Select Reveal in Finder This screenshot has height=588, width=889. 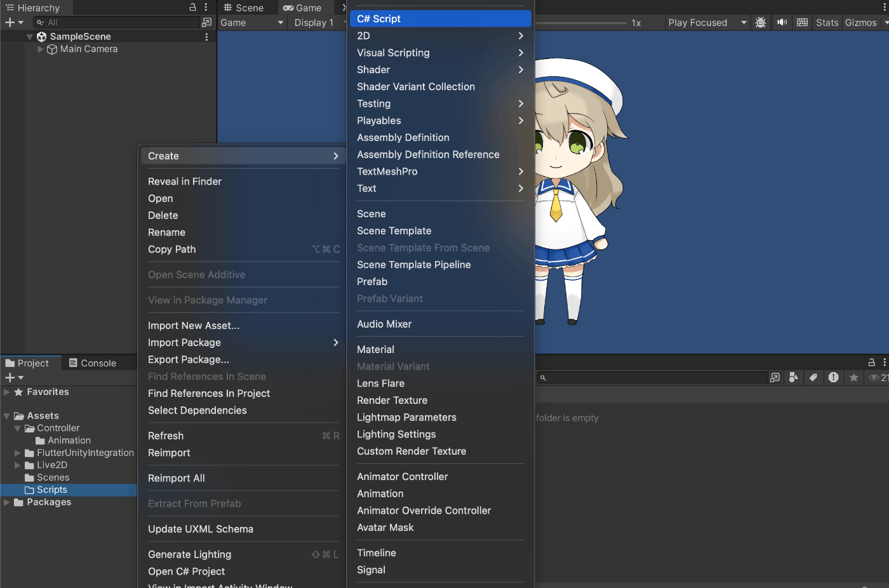point(243,182)
